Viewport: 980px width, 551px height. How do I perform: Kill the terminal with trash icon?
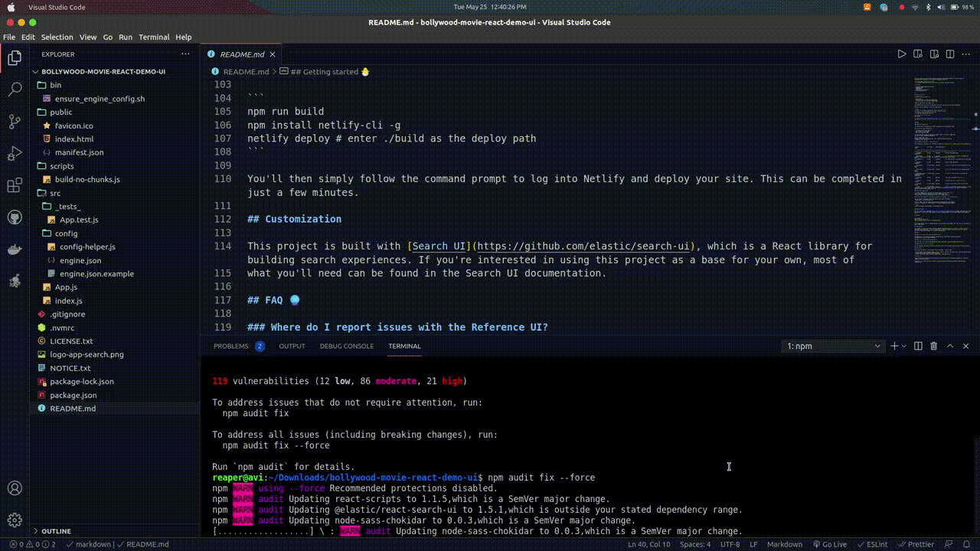(934, 346)
